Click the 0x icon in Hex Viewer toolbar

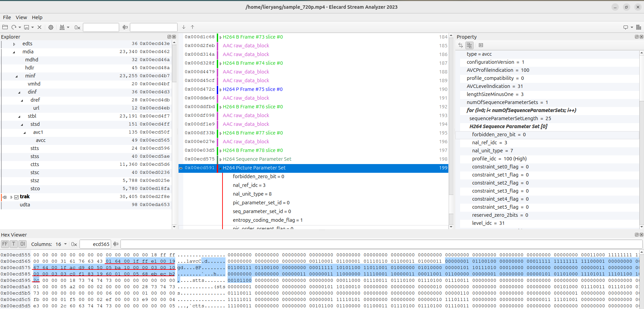point(74,244)
